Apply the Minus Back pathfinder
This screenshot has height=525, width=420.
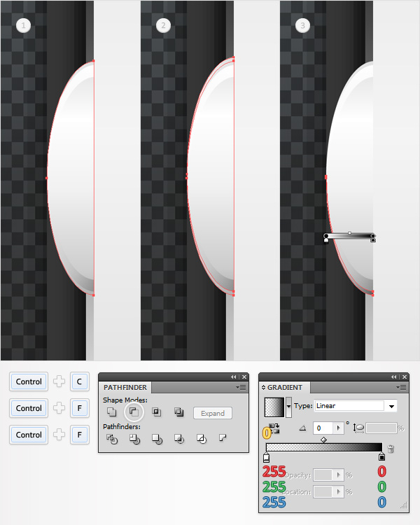tap(223, 437)
